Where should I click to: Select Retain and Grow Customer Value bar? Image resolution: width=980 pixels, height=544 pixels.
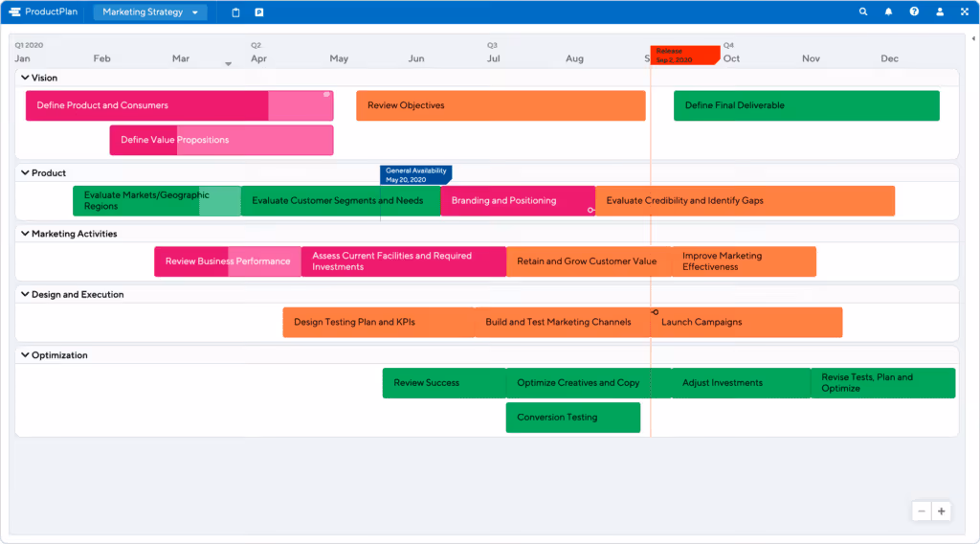[x=589, y=261]
